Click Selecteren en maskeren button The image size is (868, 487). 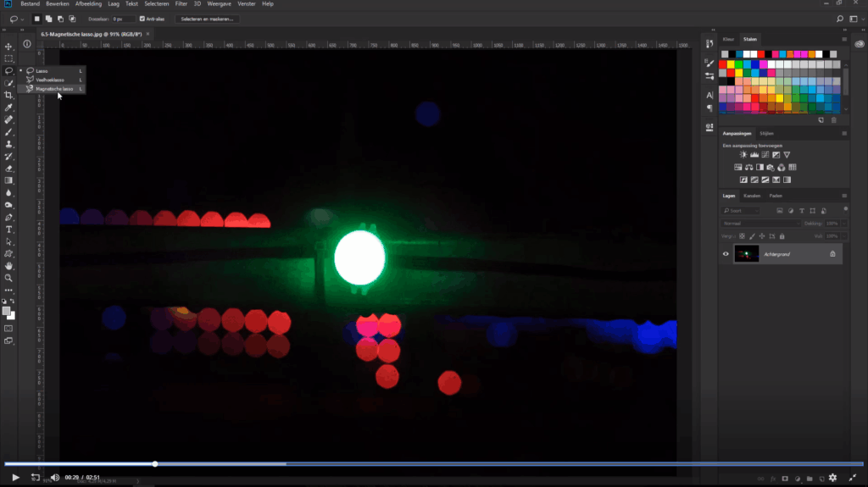(x=207, y=19)
